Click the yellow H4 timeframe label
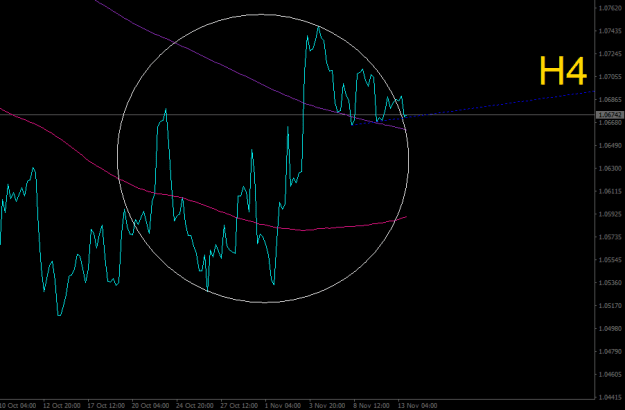Image resolution: width=625 pixels, height=410 pixels. [563, 71]
